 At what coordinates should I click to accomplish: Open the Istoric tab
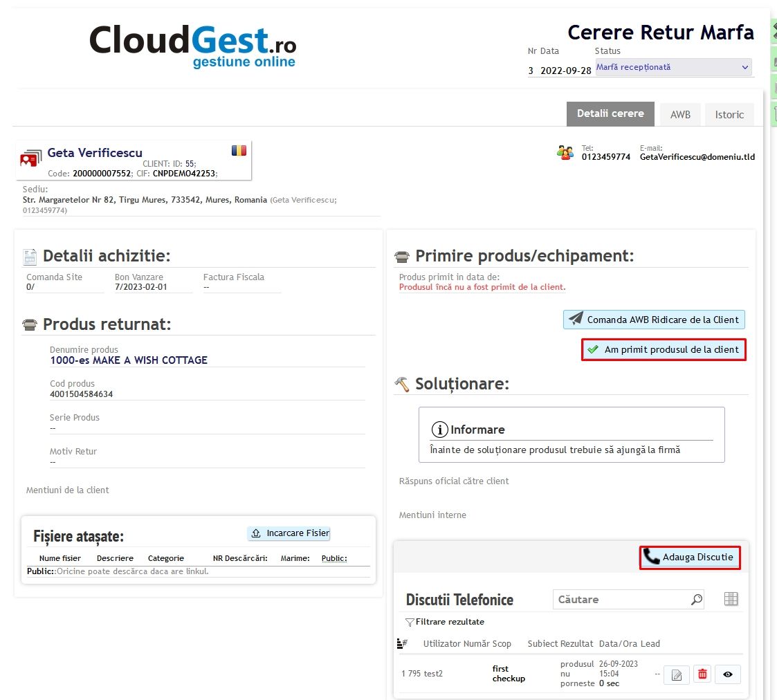(x=729, y=114)
